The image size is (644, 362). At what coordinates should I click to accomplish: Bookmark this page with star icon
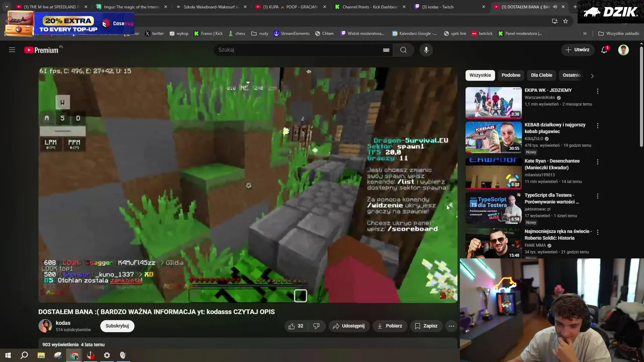pyautogui.click(x=566, y=21)
